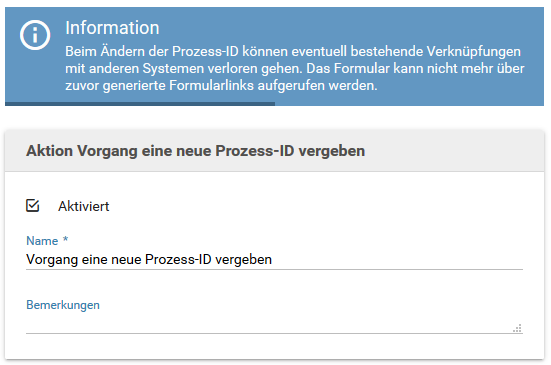Click the required asterisk next to Name
Screen dimensions: 551x365
65,239
